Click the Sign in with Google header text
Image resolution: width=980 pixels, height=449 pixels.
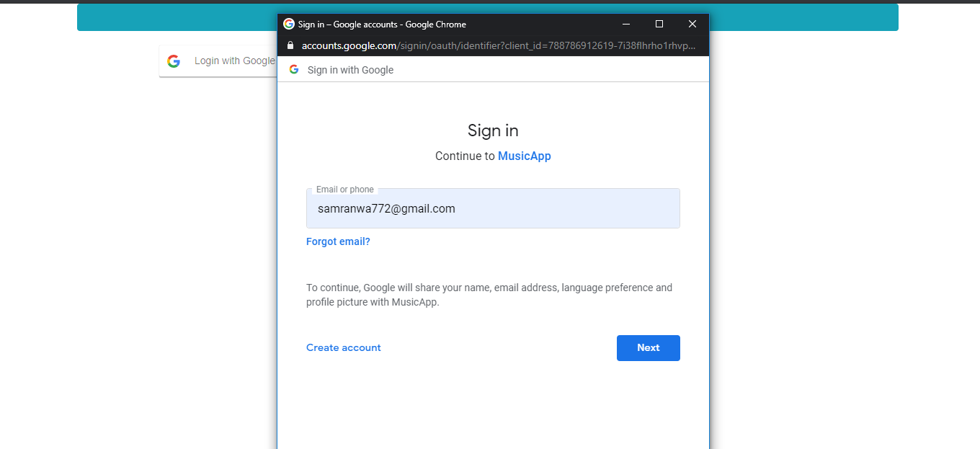click(350, 70)
